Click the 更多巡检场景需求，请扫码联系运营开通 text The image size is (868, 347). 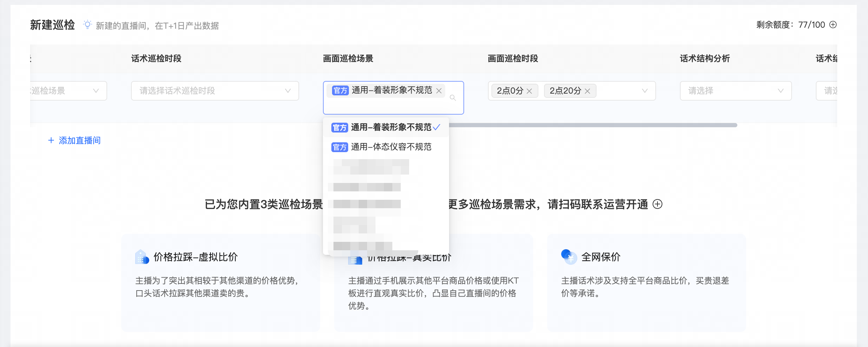pos(548,204)
